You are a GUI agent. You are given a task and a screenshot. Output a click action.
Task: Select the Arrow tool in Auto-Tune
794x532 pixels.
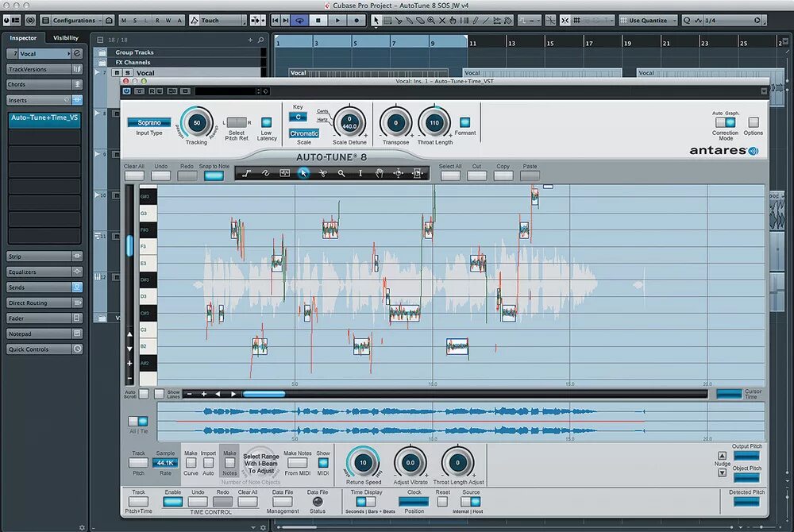303,173
